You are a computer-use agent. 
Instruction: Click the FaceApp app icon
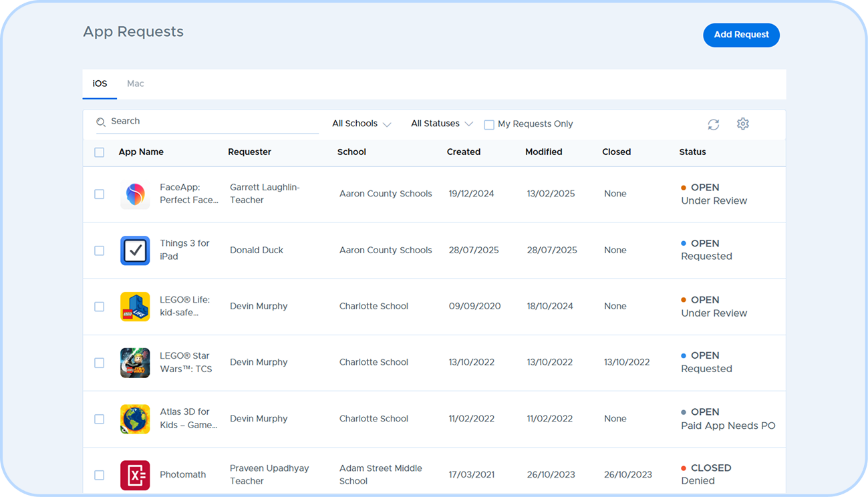pyautogui.click(x=135, y=194)
